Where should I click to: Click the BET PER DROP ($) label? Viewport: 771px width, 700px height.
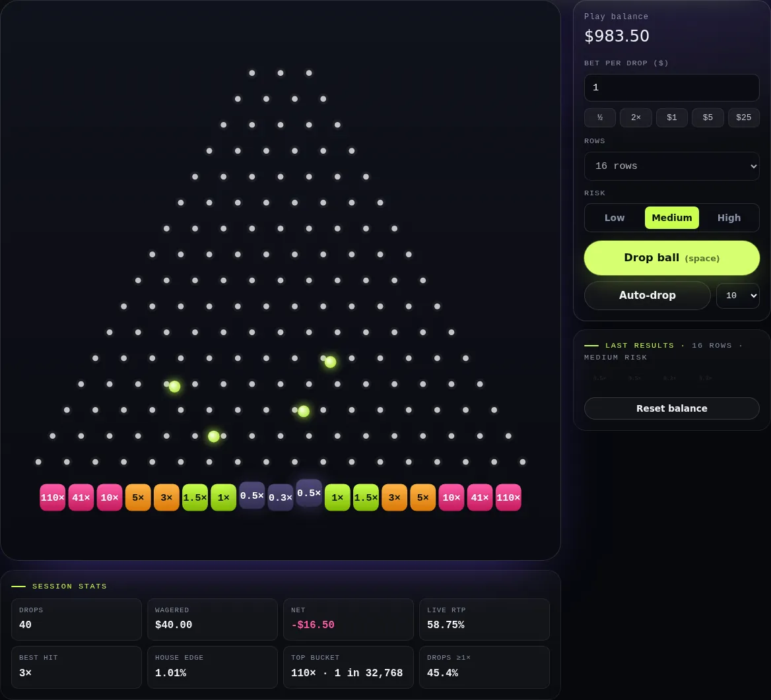626,63
